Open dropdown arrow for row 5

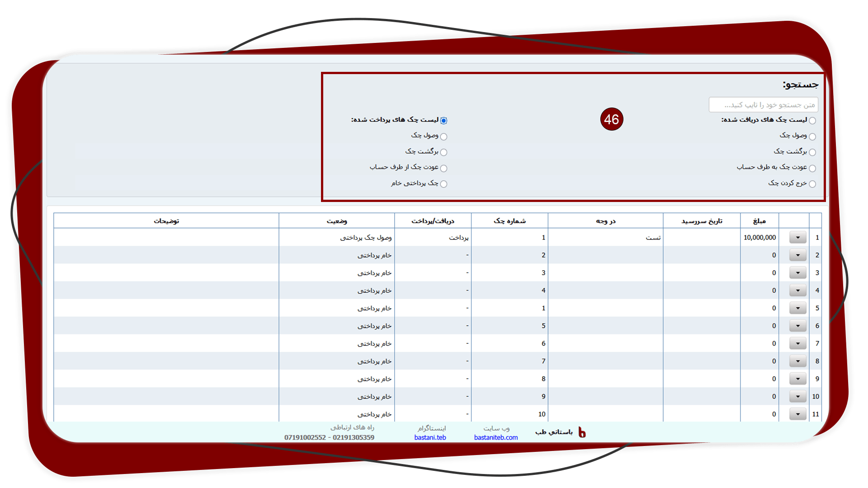pyautogui.click(x=798, y=308)
